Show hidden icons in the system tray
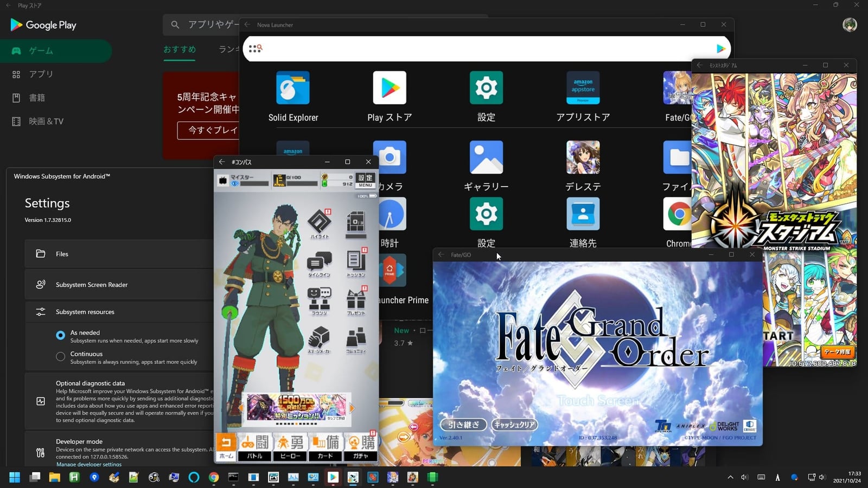868x488 pixels. point(730,477)
